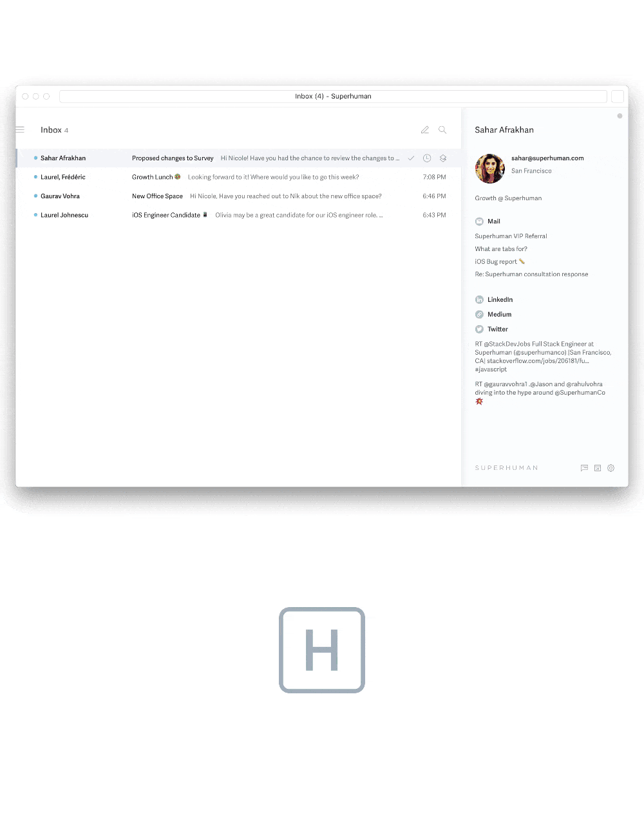Click unread dot next to Laurel, Frédéric
Screen dimensions: 644x824
tap(35, 177)
